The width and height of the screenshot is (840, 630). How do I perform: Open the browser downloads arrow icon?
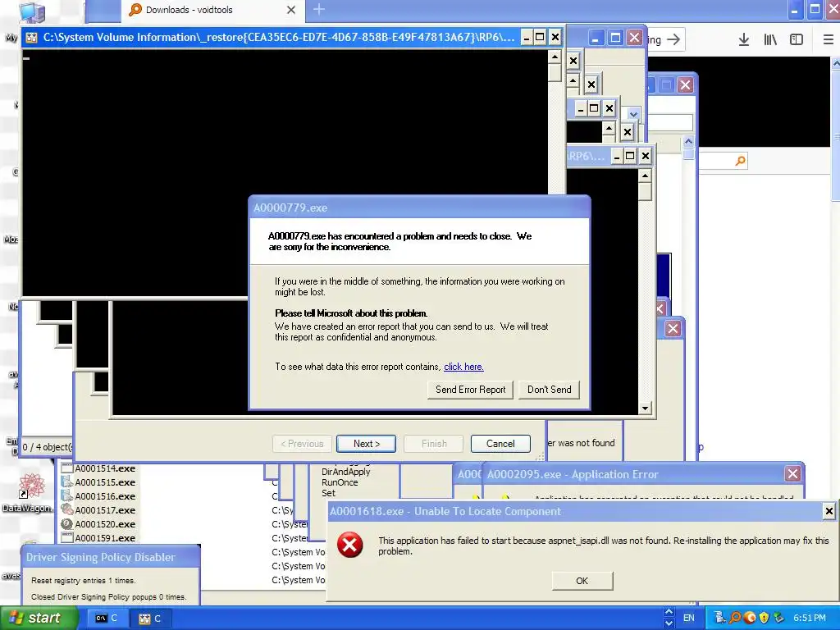point(743,39)
